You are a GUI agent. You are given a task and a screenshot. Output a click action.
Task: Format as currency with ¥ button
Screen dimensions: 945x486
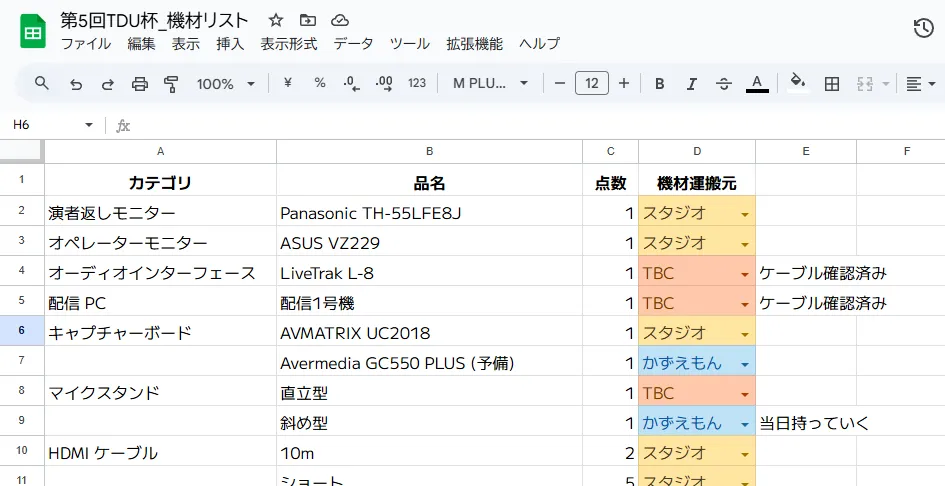tap(287, 83)
